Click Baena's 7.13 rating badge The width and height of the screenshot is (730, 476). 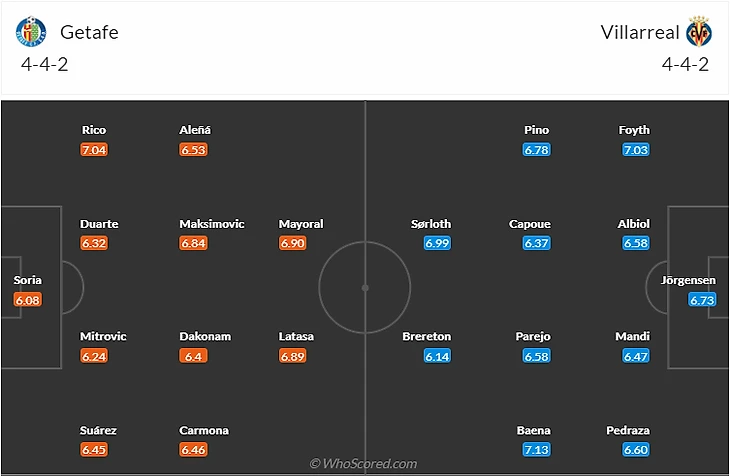coord(536,450)
